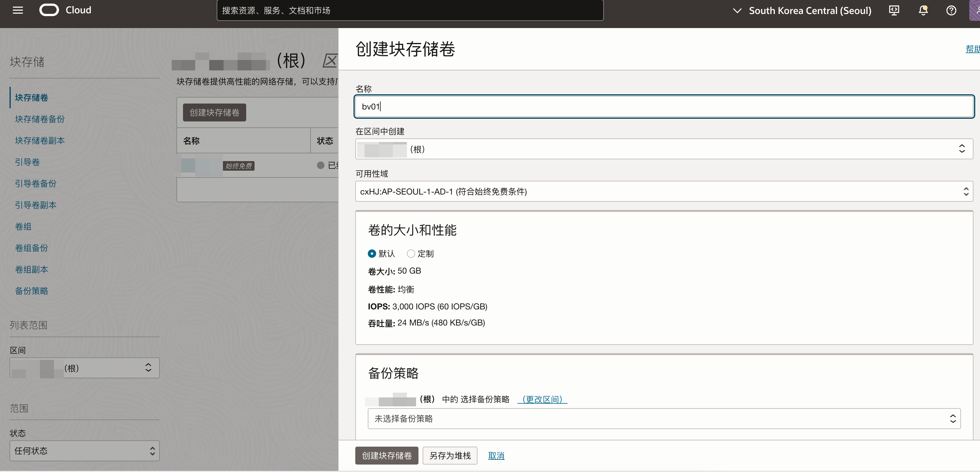This screenshot has height=472, width=980.
Task: Open the 区间 compartment dropdown in sidebar
Action: coord(84,368)
